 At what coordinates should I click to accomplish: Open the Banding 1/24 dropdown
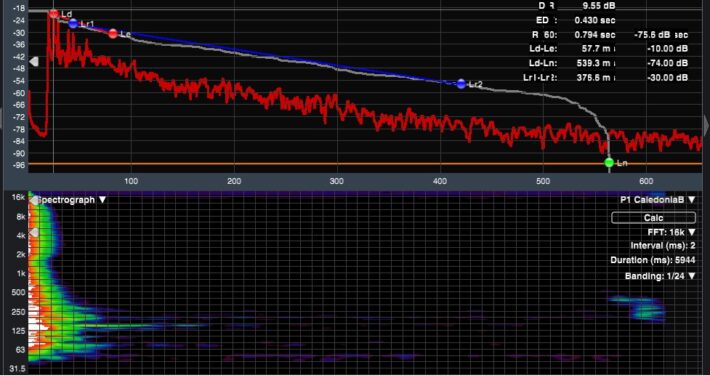pyautogui.click(x=660, y=276)
